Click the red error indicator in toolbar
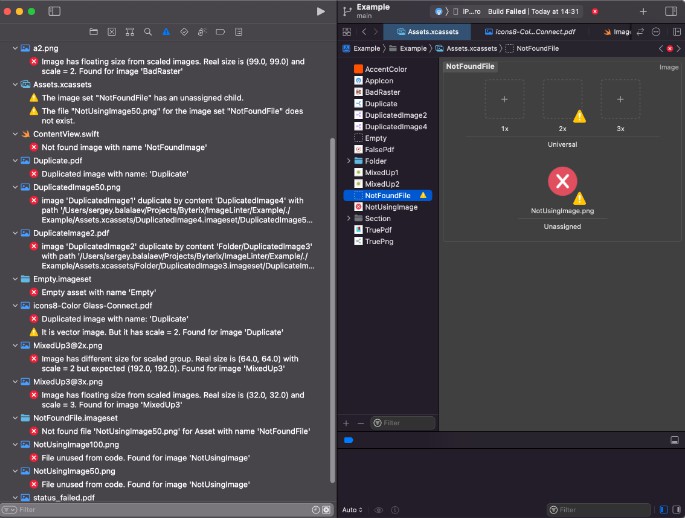This screenshot has width=685, height=518. (x=595, y=11)
